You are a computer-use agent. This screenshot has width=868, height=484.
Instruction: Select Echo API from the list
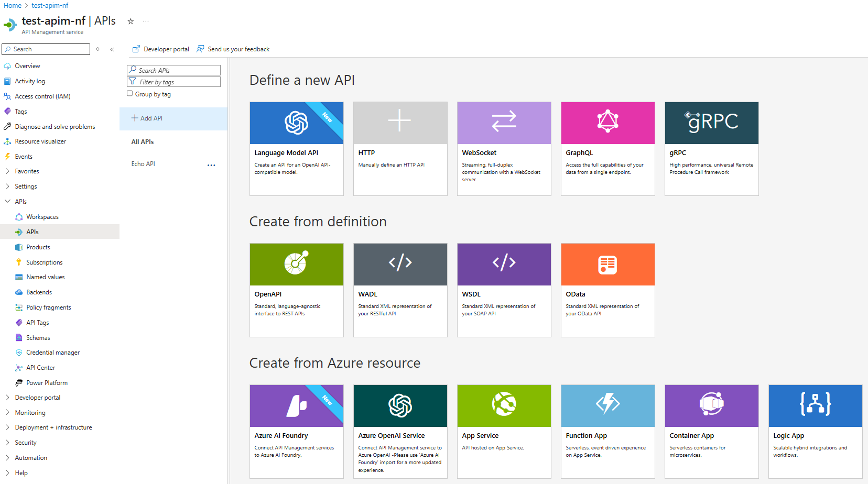(x=143, y=164)
